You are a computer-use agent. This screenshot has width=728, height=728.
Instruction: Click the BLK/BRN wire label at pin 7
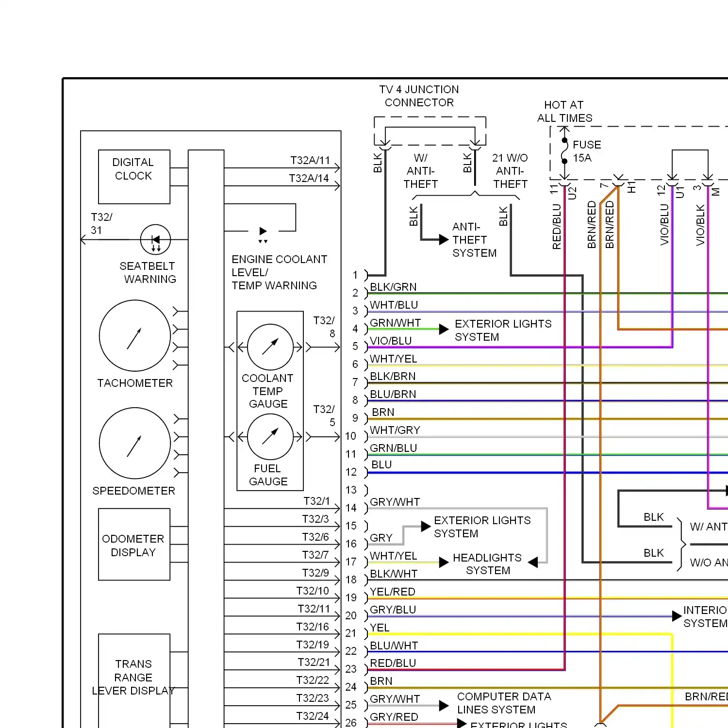[x=393, y=377]
